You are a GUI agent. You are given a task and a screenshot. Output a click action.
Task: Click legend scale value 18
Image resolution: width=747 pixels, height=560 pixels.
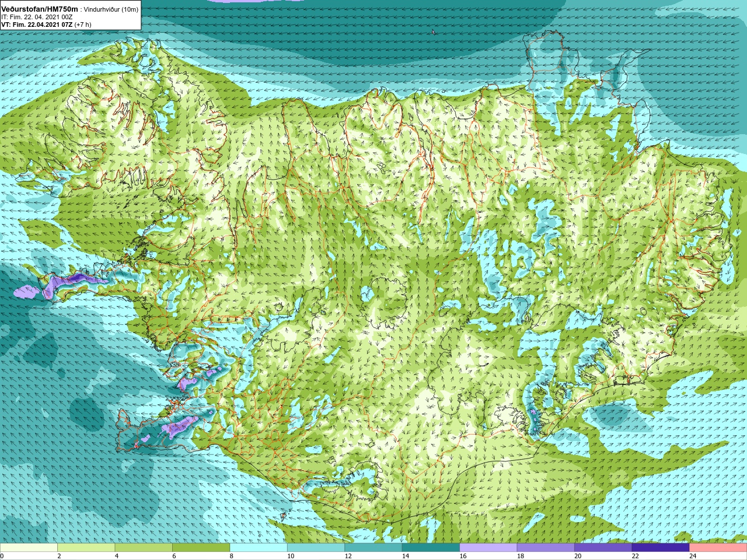pos(520,556)
